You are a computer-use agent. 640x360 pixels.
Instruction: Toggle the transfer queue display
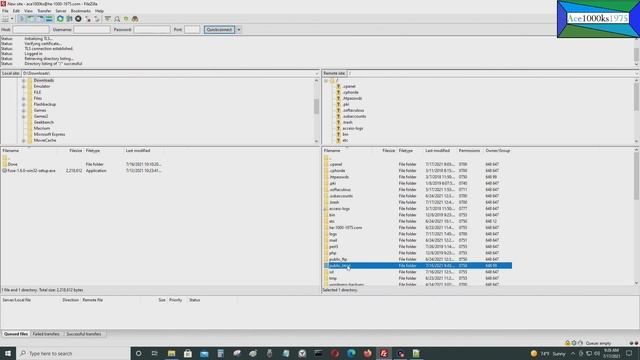[x=49, y=19]
